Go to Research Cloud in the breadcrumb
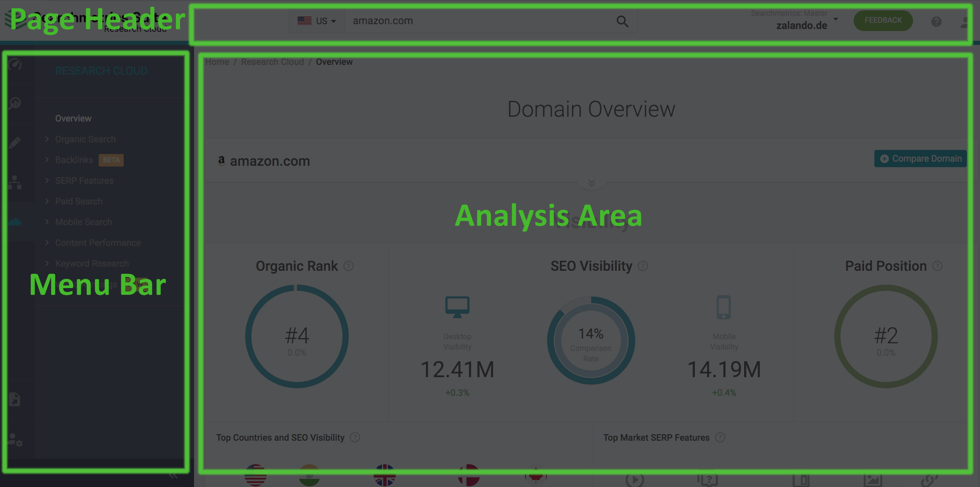980x487 pixels. [x=272, y=62]
